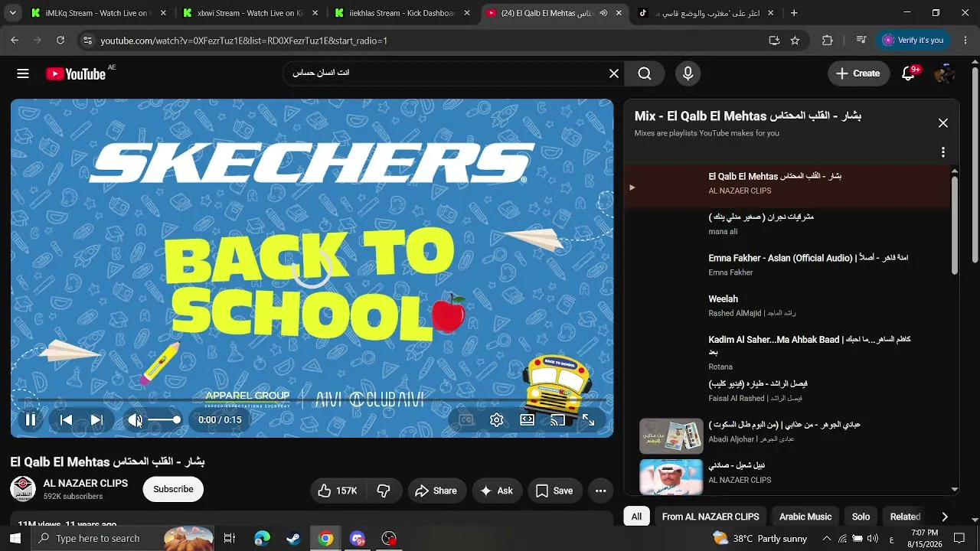Select the From AL NAZAER CLIPS chip
Screen dimensions: 980x551
tap(710, 517)
